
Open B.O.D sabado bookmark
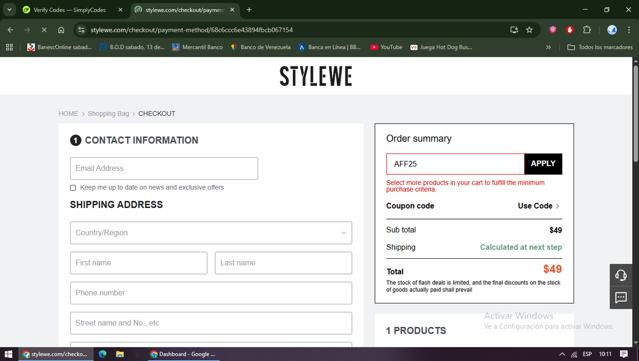coord(132,47)
